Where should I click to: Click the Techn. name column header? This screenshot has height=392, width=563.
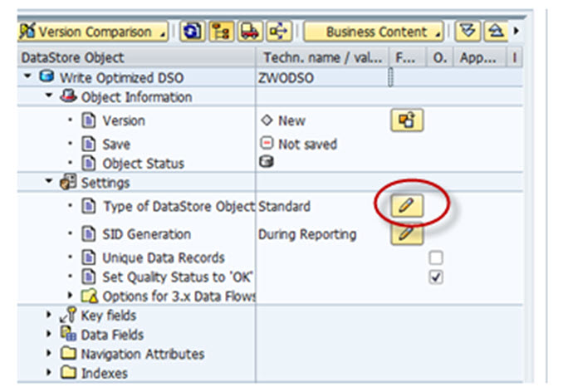point(321,57)
